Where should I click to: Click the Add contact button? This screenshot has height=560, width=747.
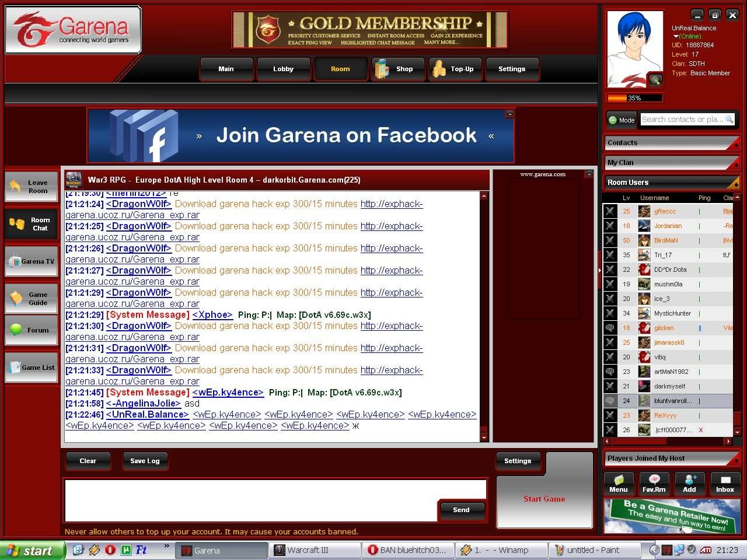(689, 484)
